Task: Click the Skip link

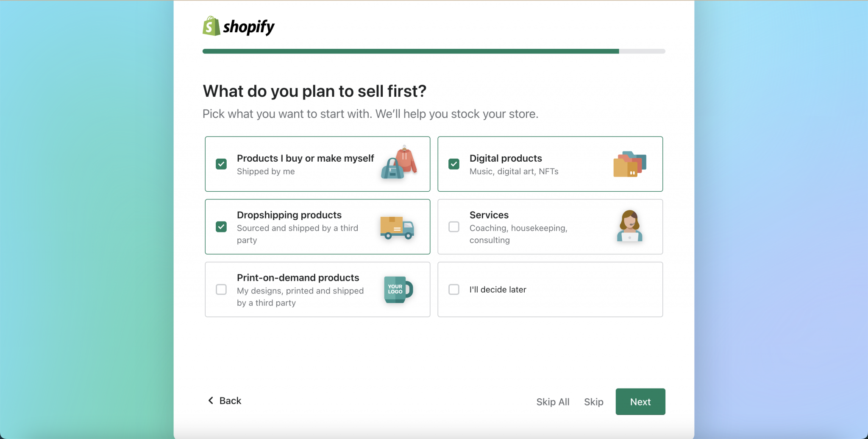Action: (x=593, y=402)
